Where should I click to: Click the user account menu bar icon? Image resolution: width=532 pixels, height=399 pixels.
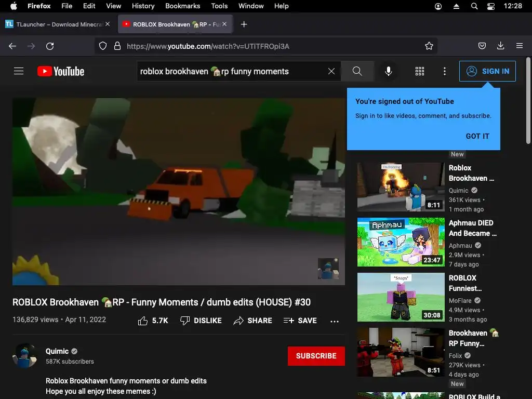coord(438,6)
